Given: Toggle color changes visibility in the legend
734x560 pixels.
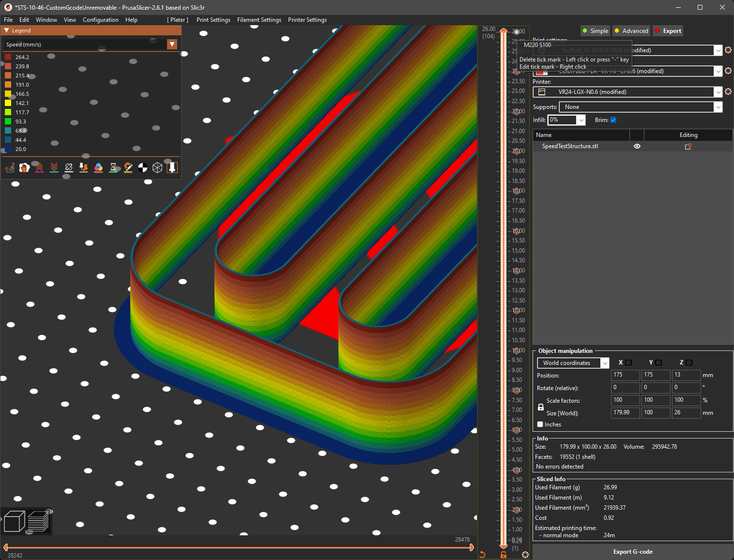Looking at the screenshot, I should 98,167.
